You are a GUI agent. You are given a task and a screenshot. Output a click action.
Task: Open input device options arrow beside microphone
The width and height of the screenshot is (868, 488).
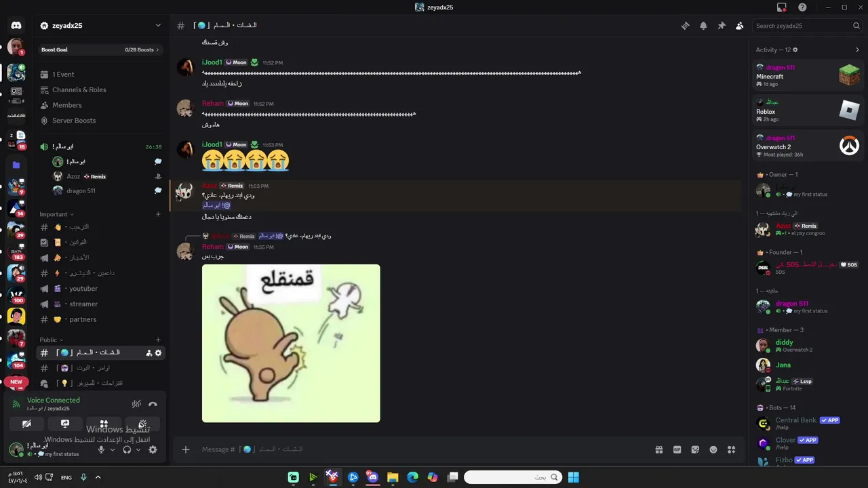pos(113,449)
